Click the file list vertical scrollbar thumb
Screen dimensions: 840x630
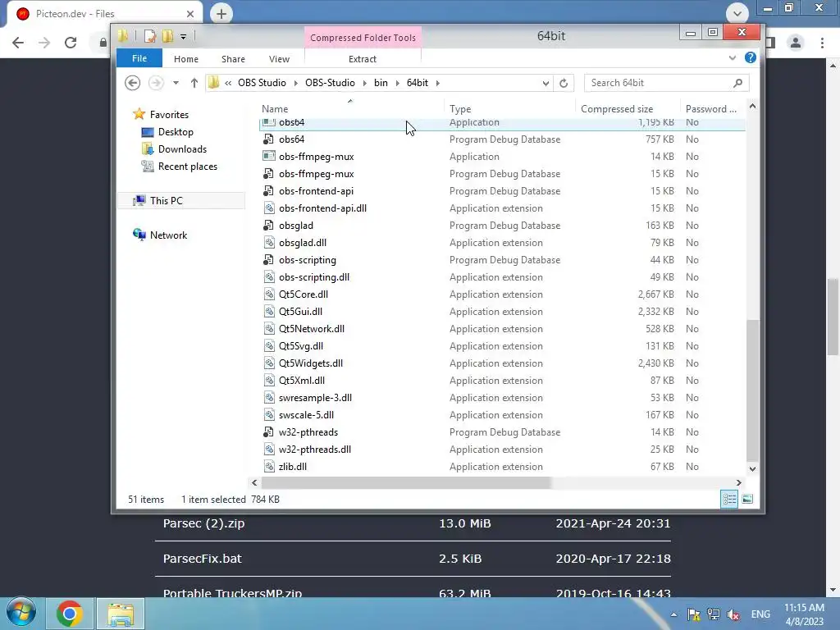coord(752,390)
